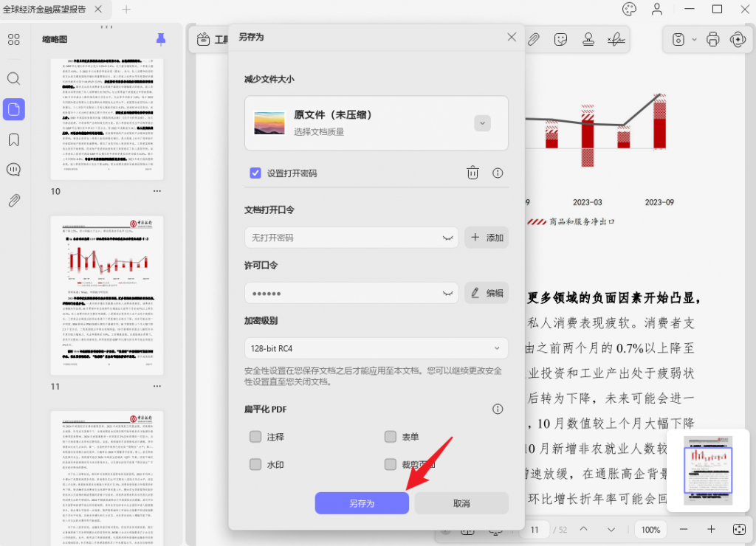Expand the save options arrow in toolbar
Screen dimensions: 756x546
click(694, 39)
